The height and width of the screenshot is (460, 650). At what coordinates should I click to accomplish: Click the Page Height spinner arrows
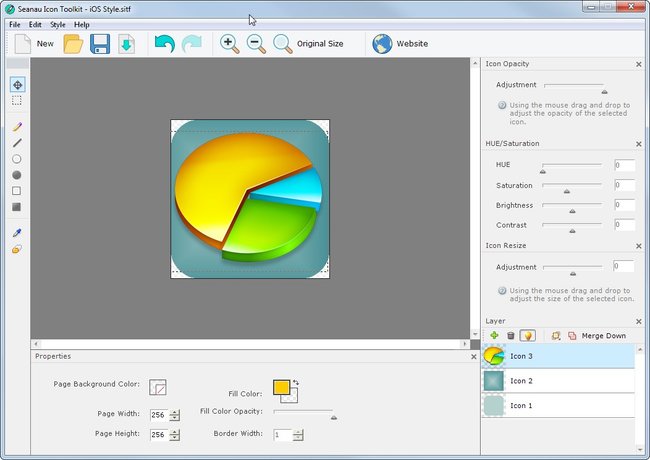point(175,435)
